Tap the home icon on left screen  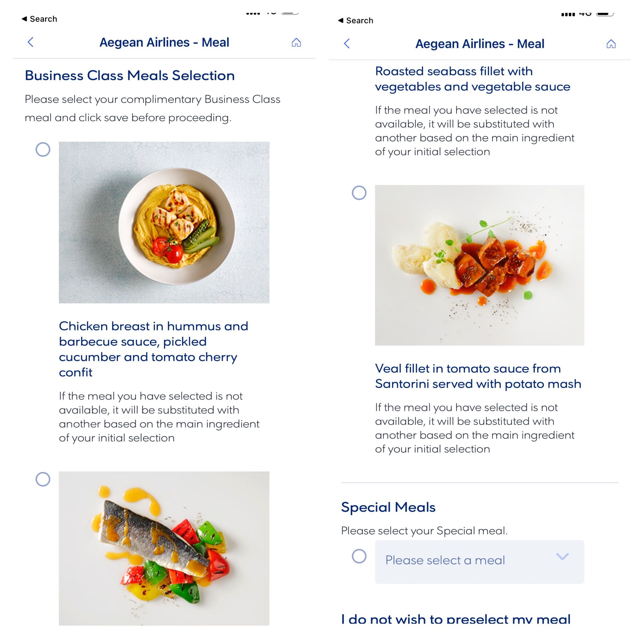tap(296, 43)
